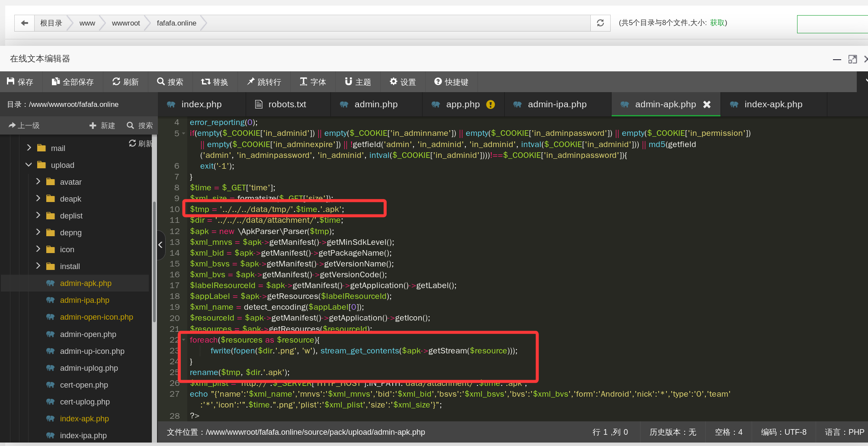
Task: Minimize the online text editor
Action: [837, 59]
